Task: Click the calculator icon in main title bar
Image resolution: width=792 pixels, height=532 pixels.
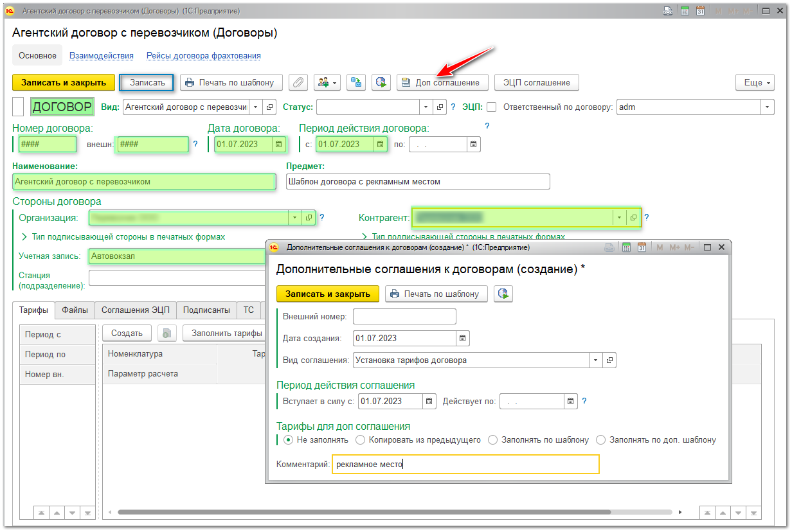Action: pos(685,11)
